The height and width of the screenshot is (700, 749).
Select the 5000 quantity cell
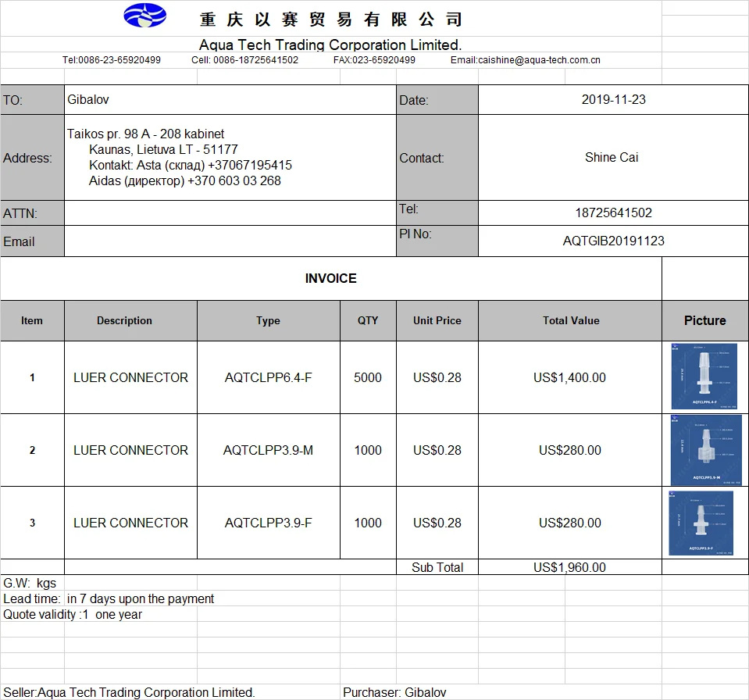[369, 377]
